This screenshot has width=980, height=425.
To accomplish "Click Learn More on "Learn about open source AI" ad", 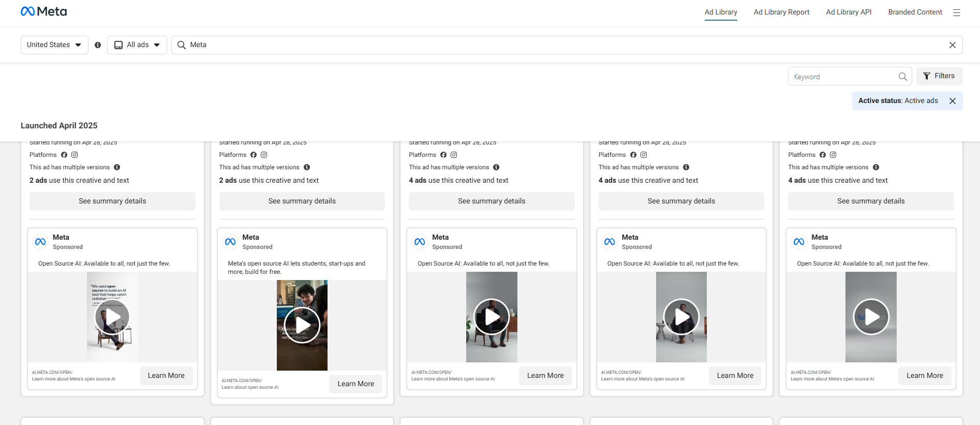I will (x=356, y=384).
